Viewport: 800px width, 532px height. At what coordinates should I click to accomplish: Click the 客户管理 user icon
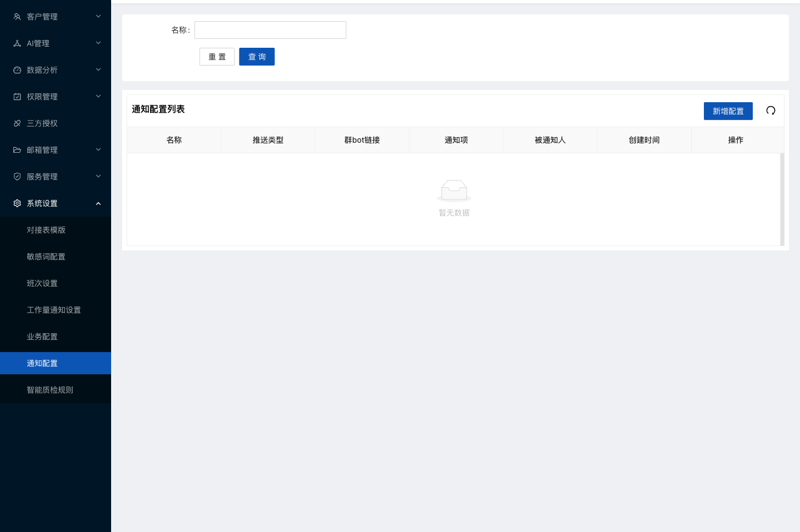point(17,17)
